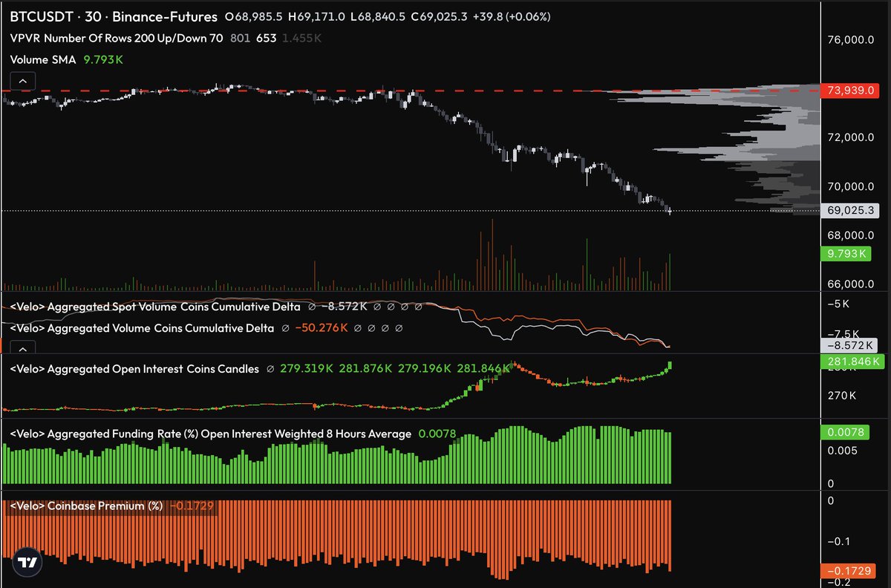The height and width of the screenshot is (588, 891).
Task: Click open interest value 281.876K
Action: click(x=365, y=368)
